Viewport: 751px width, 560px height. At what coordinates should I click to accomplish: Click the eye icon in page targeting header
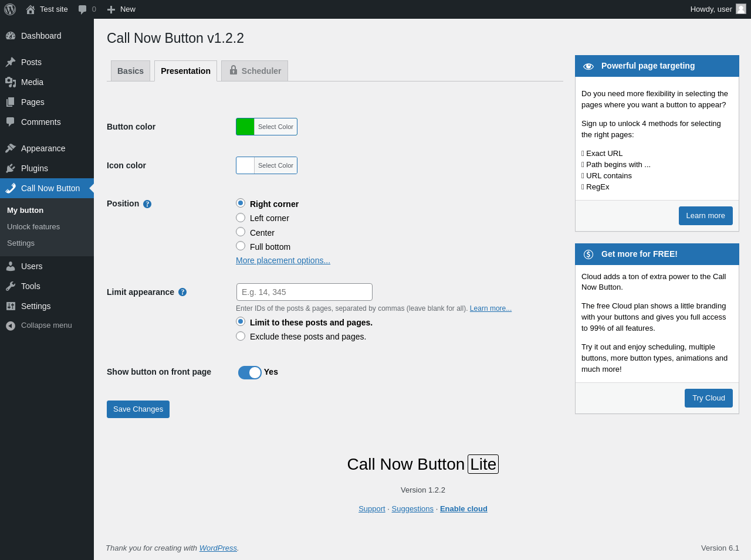(588, 66)
